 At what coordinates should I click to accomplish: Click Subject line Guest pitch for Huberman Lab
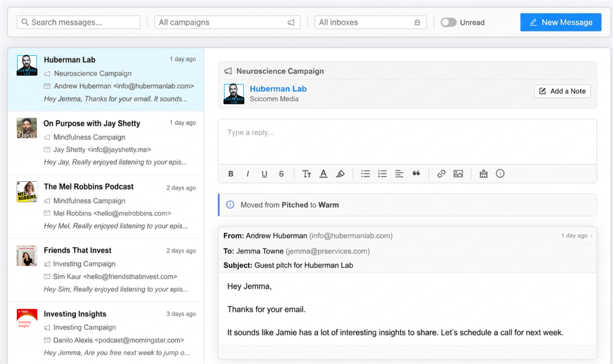tap(288, 265)
